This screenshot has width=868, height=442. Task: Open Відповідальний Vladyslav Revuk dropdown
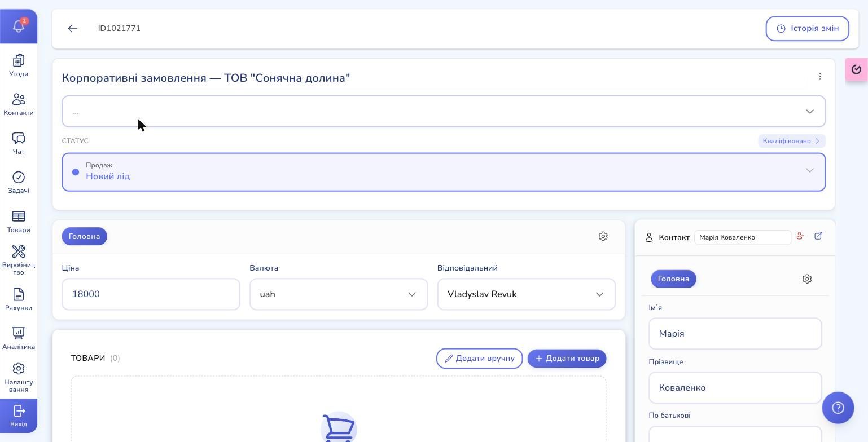coord(526,294)
